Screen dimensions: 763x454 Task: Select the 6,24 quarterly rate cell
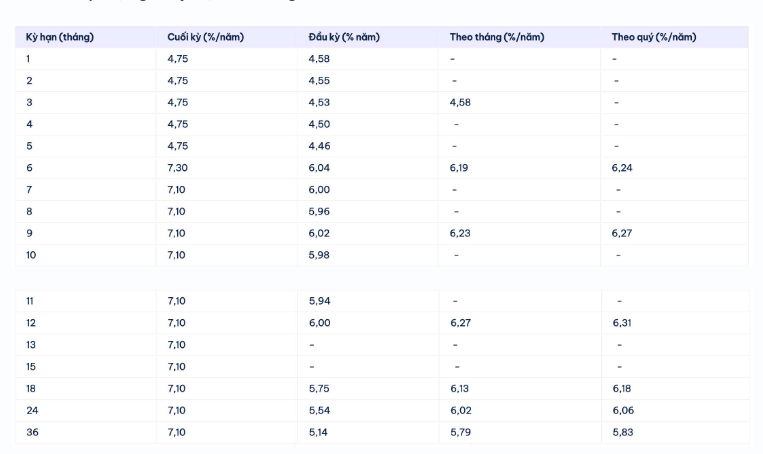tap(622, 168)
